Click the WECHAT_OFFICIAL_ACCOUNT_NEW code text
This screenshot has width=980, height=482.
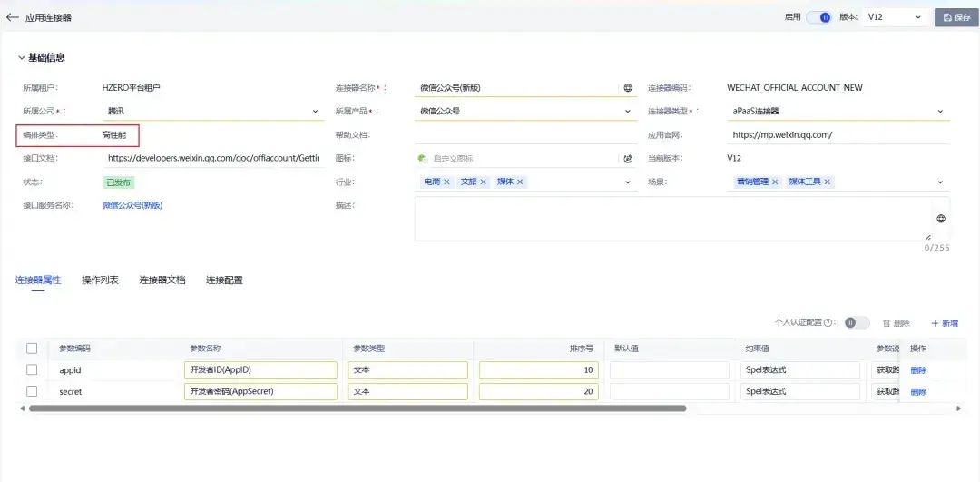pyautogui.click(x=795, y=88)
